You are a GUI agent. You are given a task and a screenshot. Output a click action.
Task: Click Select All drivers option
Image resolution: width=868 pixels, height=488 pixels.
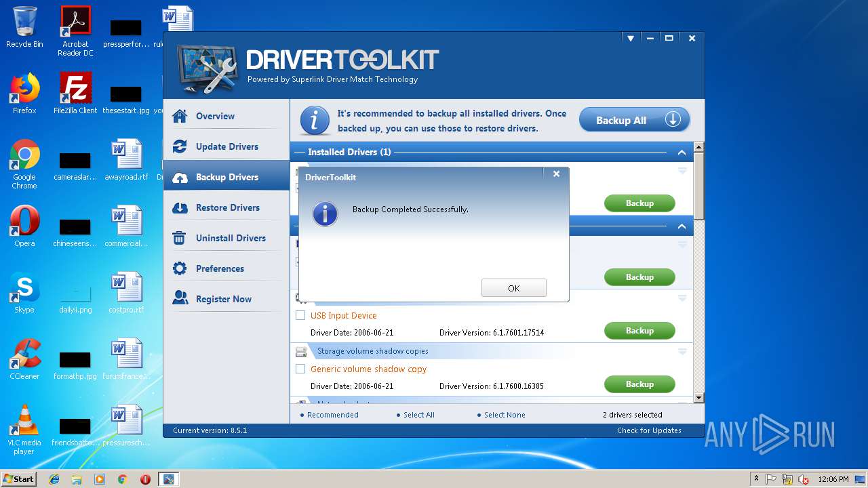(419, 415)
